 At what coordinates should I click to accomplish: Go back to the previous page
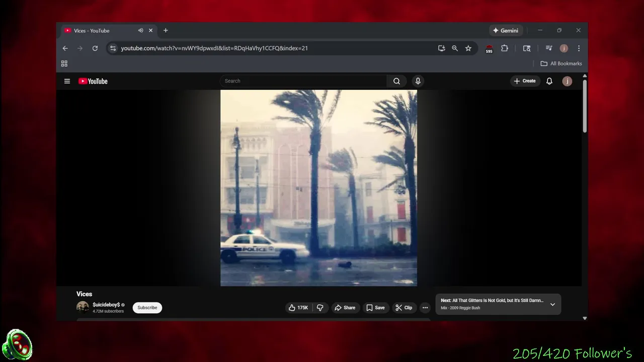click(65, 48)
